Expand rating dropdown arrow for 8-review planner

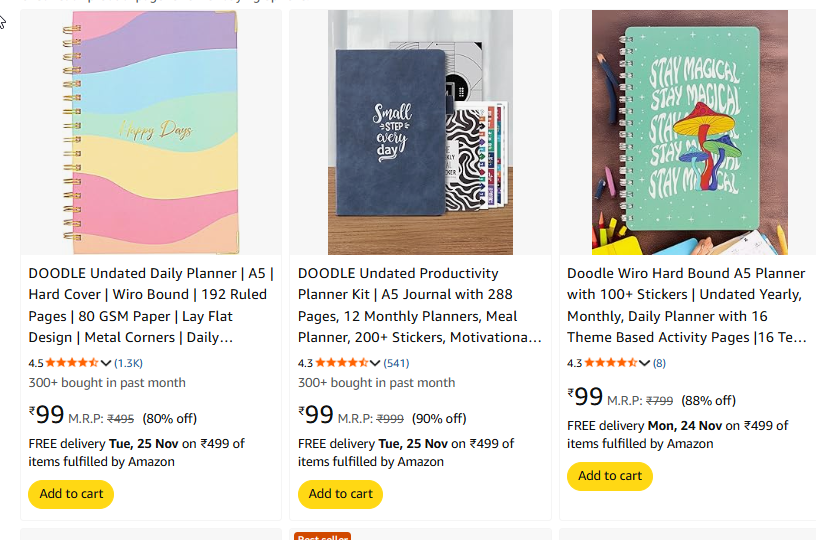click(645, 363)
